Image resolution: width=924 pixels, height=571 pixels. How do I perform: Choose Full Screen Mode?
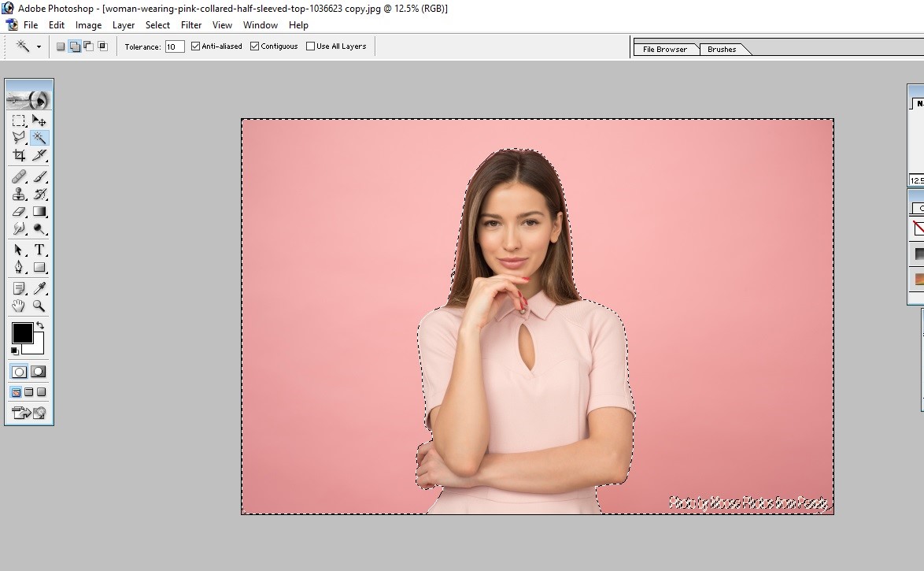[x=41, y=392]
